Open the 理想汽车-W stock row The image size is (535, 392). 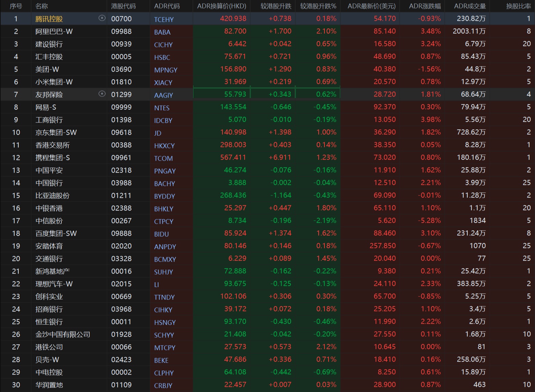click(x=54, y=284)
